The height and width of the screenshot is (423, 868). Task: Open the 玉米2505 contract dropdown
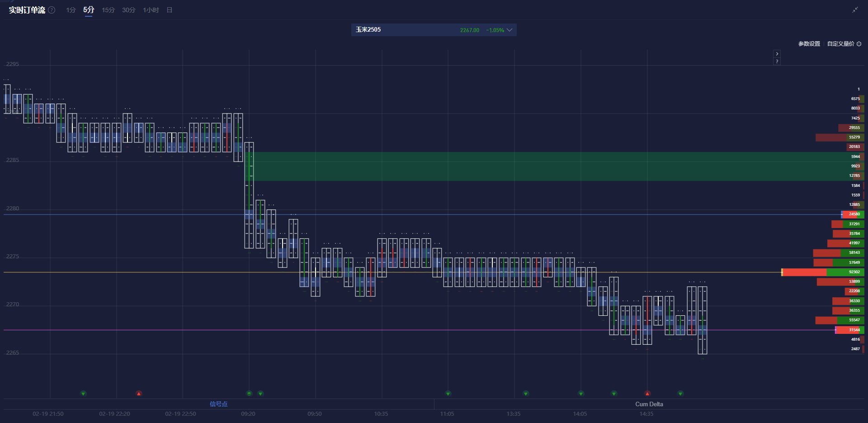click(x=368, y=29)
